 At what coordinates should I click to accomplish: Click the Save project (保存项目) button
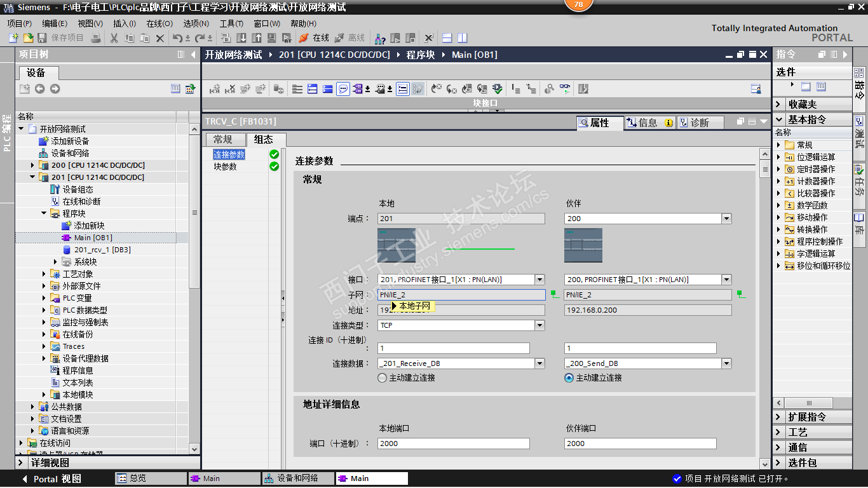61,38
